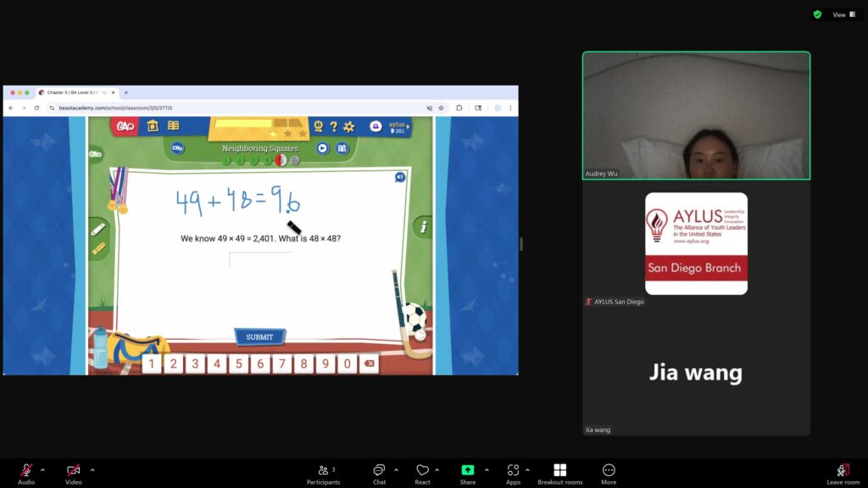The width and height of the screenshot is (868, 488).
Task: Open the Zoom Chat panel
Action: pyautogui.click(x=379, y=474)
